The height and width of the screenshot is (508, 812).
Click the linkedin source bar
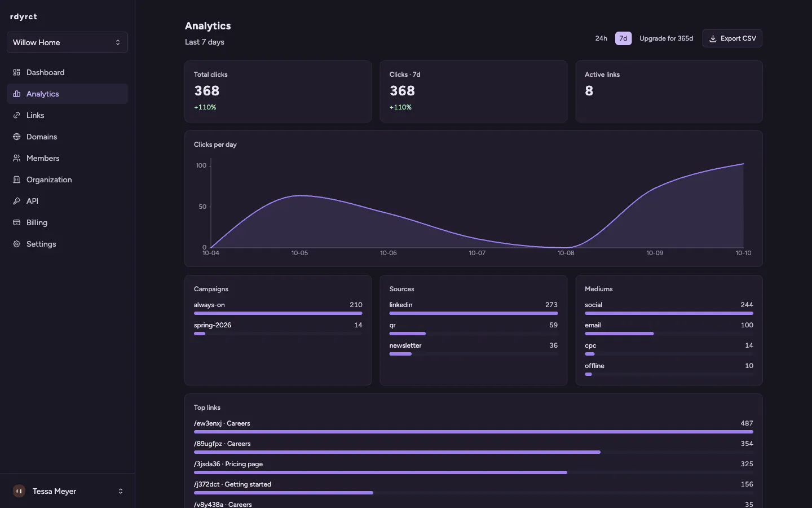coord(474,313)
